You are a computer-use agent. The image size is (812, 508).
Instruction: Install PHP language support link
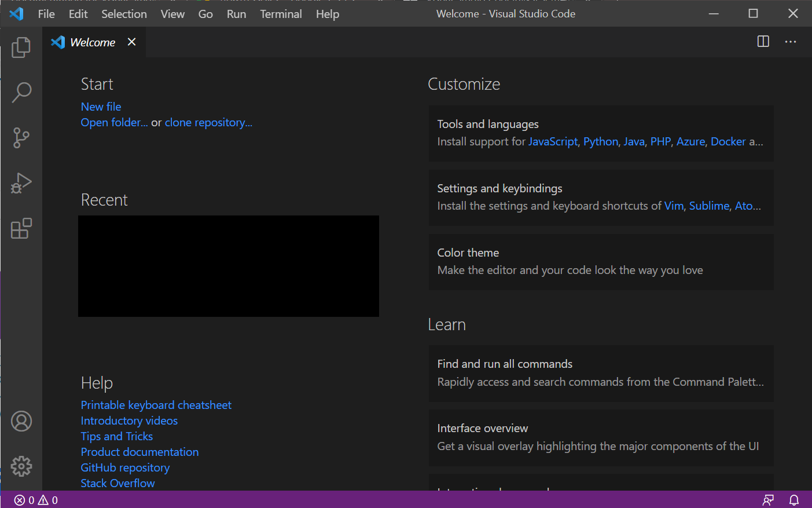[x=660, y=141]
